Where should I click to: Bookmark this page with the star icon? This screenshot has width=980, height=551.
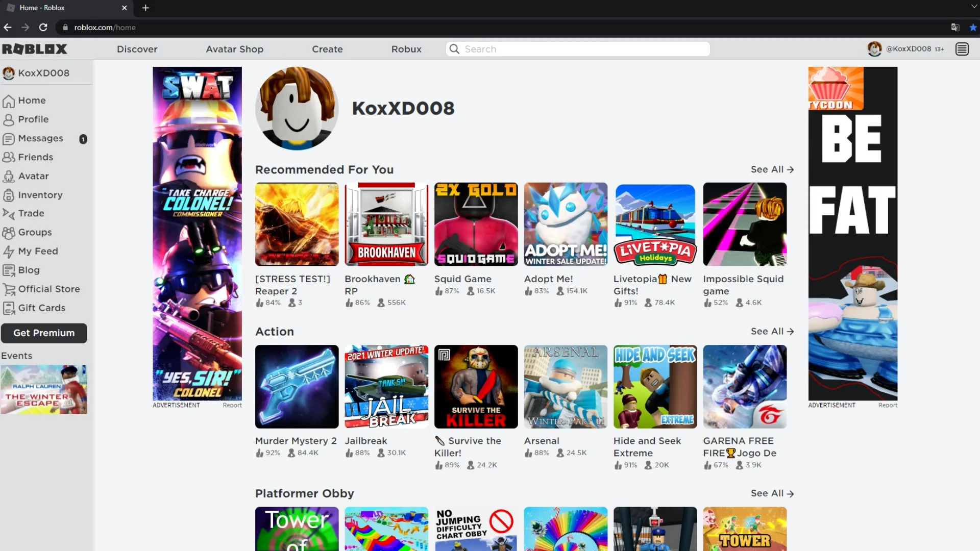coord(973,28)
